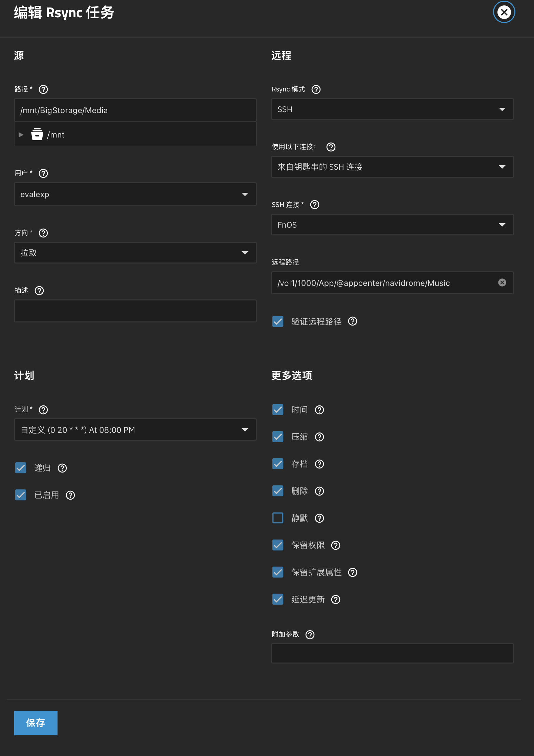Show help for 附加参数 field
The width and height of the screenshot is (534, 756).
coord(310,634)
